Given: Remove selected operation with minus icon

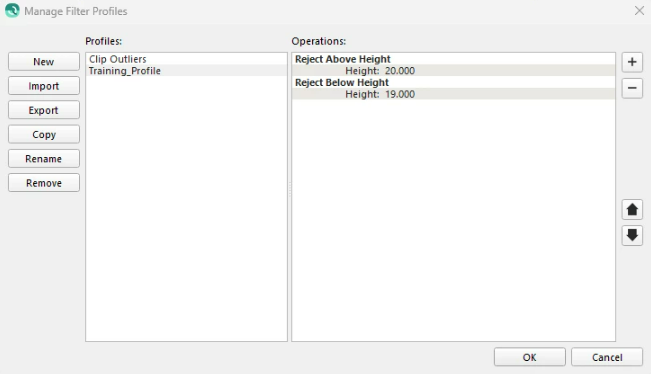Looking at the screenshot, I should pyautogui.click(x=632, y=88).
